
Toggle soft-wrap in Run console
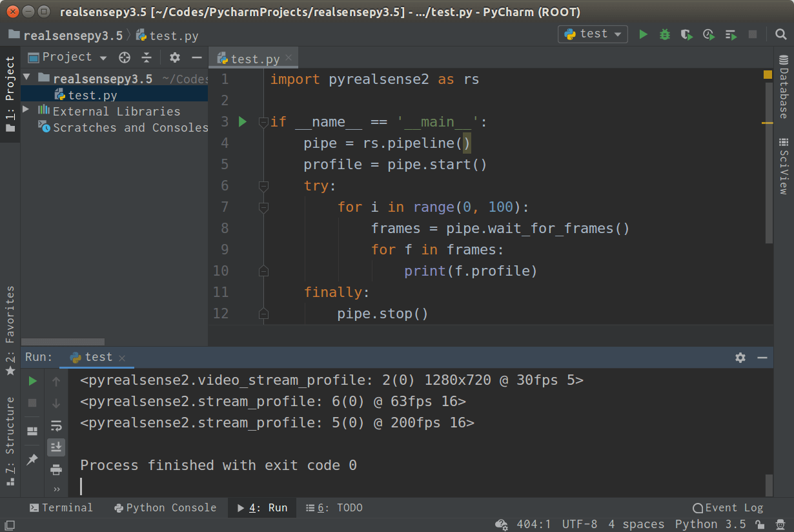[x=56, y=425]
